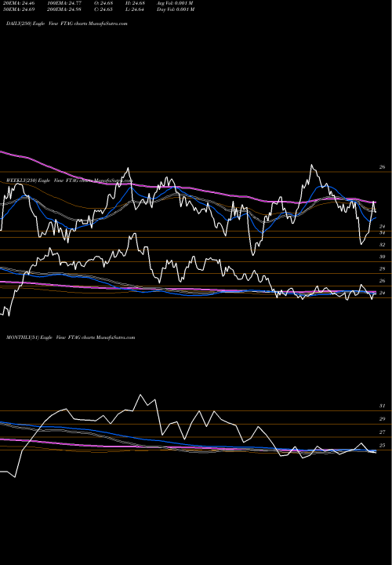Click the 'Avg Vol' readout

(x=175, y=3)
